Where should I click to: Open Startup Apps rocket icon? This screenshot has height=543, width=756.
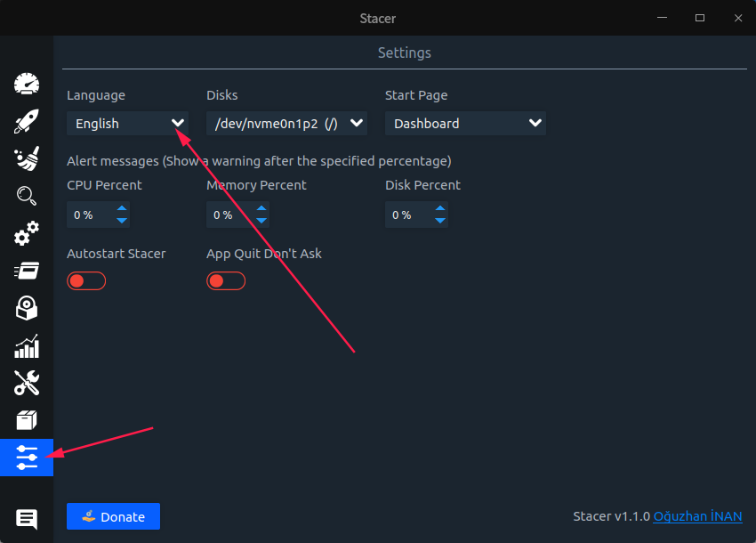(27, 121)
